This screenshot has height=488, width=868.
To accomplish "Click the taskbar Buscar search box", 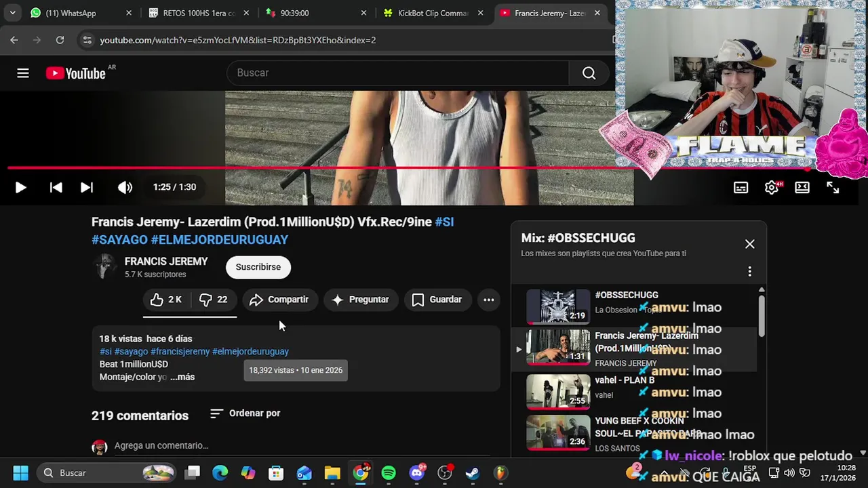I will tap(106, 473).
